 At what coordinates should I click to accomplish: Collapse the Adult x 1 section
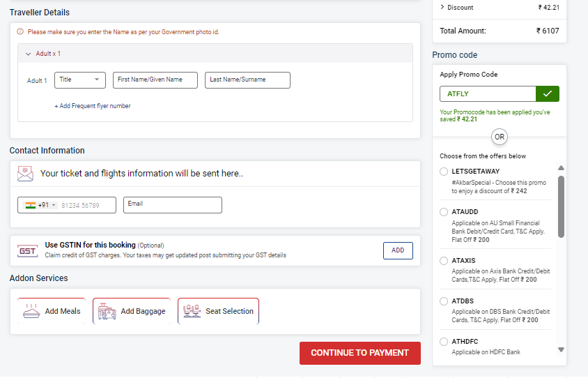point(29,54)
